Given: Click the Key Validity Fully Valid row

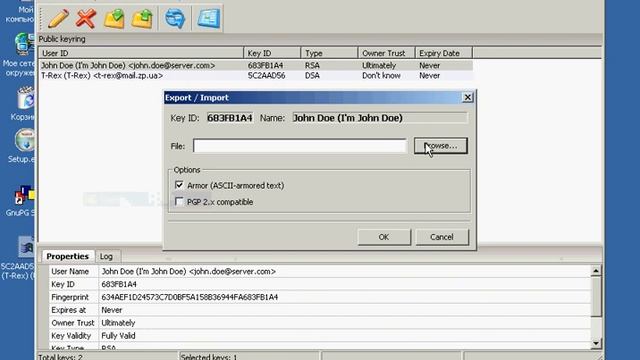Looking at the screenshot, I should click(x=320, y=336).
